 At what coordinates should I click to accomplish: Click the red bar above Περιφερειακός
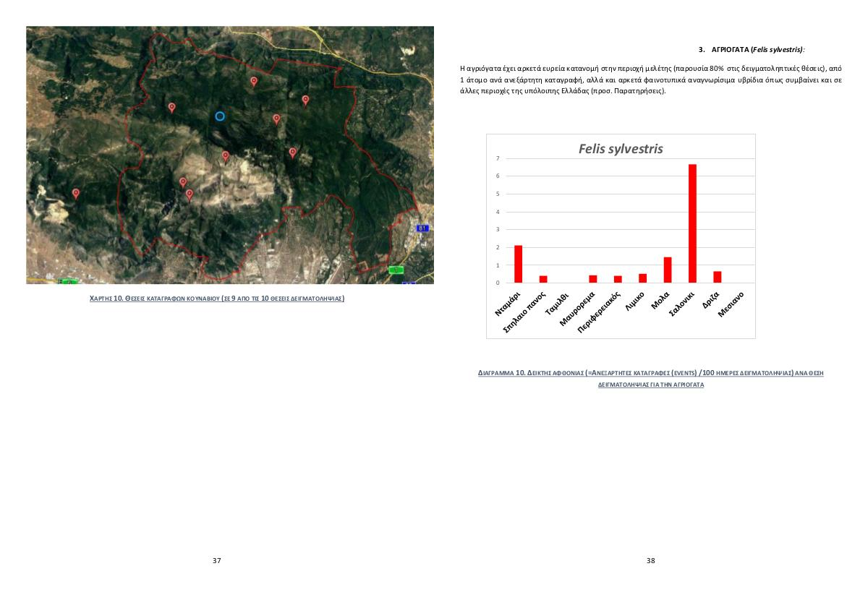click(618, 279)
